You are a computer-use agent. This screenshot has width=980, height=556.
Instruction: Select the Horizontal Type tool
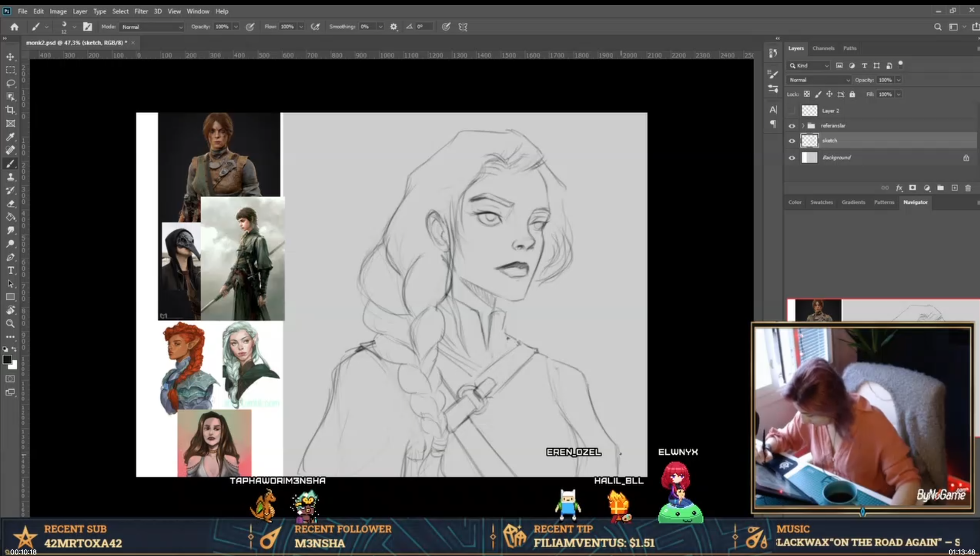tap(10, 270)
